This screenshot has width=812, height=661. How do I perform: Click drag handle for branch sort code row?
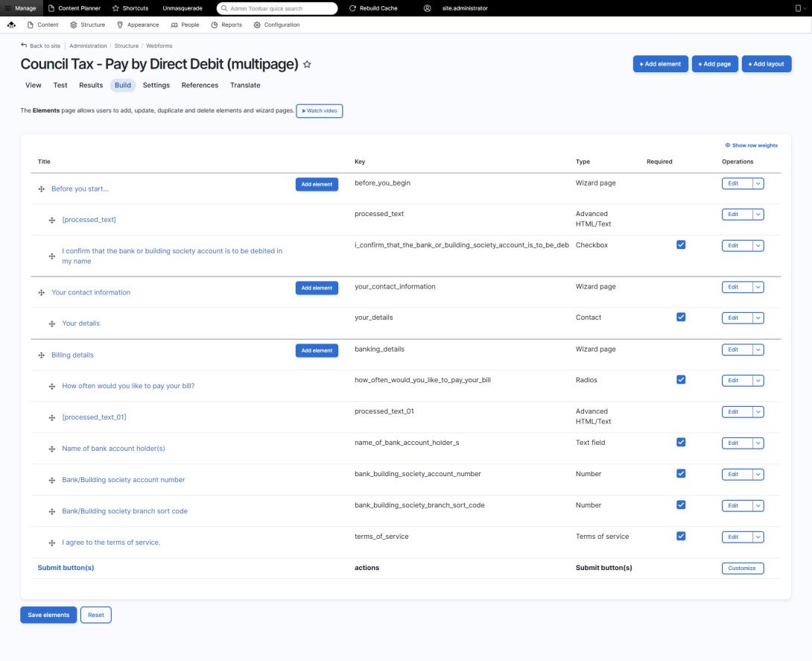click(x=52, y=511)
